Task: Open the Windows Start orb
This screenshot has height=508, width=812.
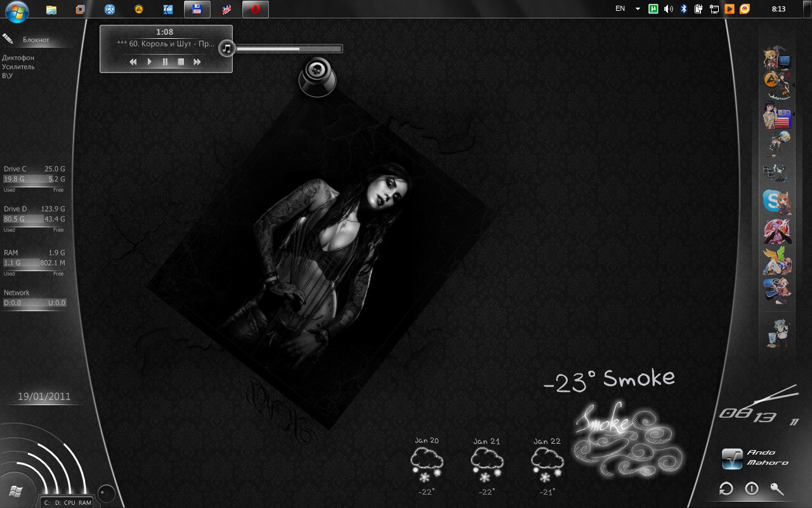Action: pyautogui.click(x=17, y=11)
